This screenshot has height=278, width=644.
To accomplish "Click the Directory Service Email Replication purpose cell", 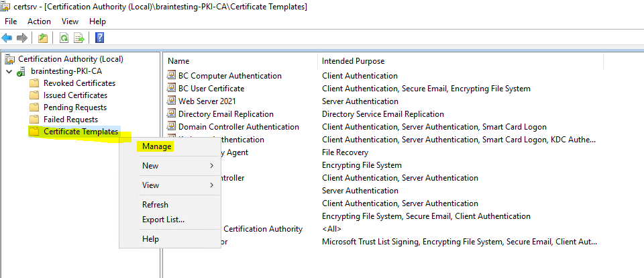I will 383,114.
